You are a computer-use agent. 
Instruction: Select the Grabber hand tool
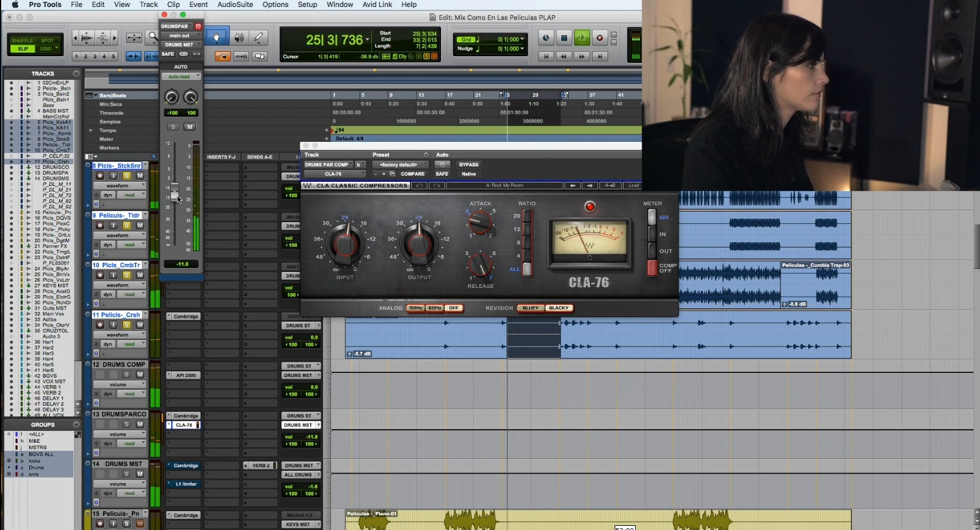tap(216, 38)
